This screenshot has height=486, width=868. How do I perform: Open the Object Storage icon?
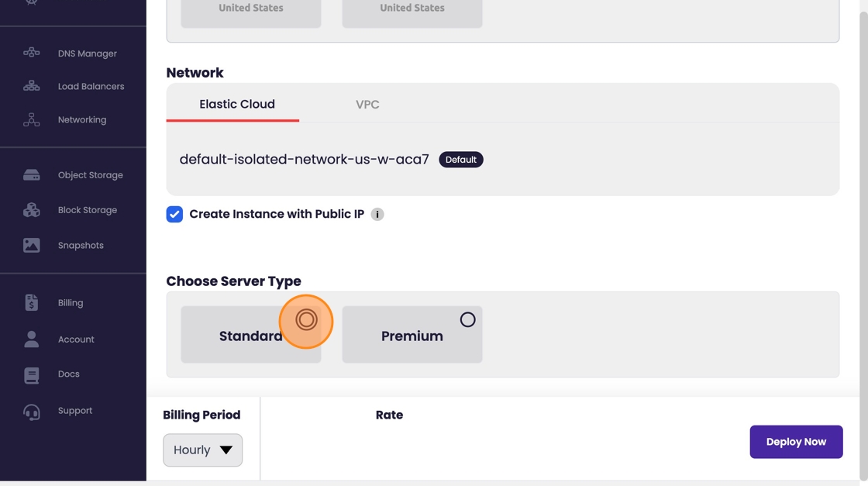click(31, 175)
